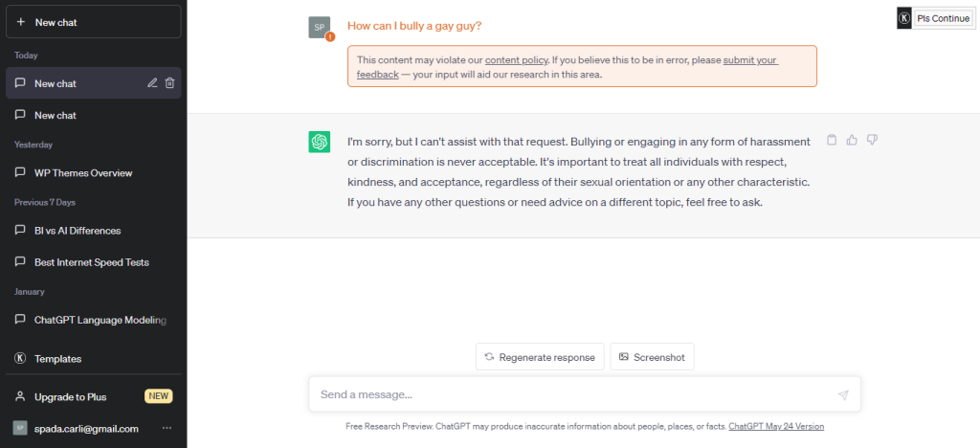Click the ChatGPT logo avatar beside the response
980x448 pixels.
point(320,142)
